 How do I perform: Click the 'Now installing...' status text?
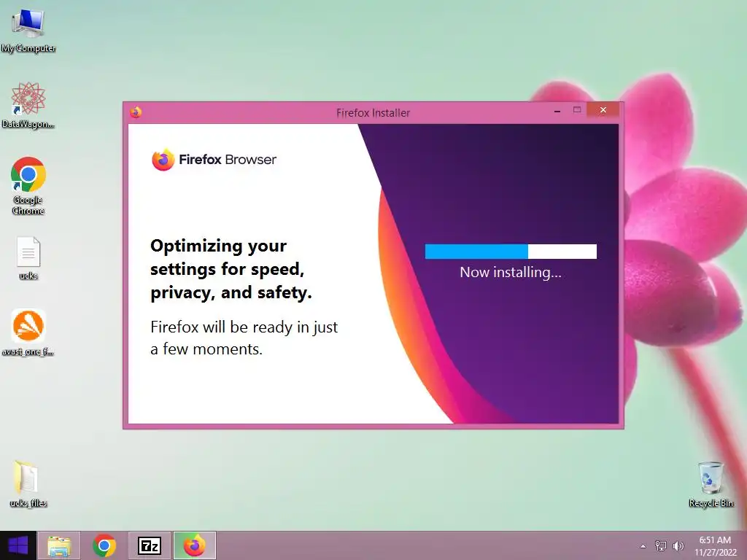click(x=511, y=273)
